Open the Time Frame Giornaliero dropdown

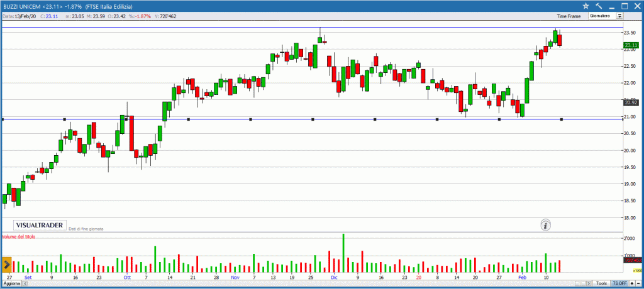[606, 16]
